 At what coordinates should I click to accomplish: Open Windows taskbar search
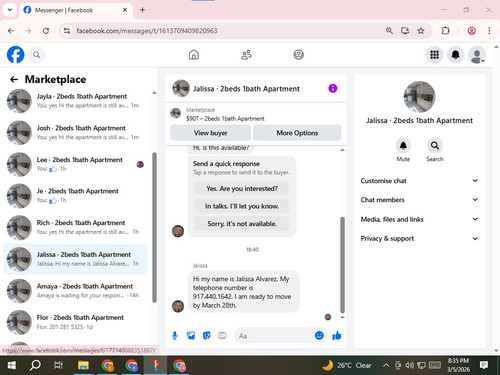(35, 366)
